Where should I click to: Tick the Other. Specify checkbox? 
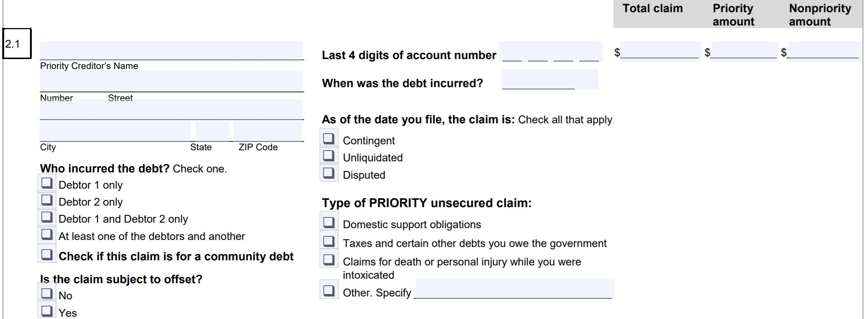(x=329, y=291)
